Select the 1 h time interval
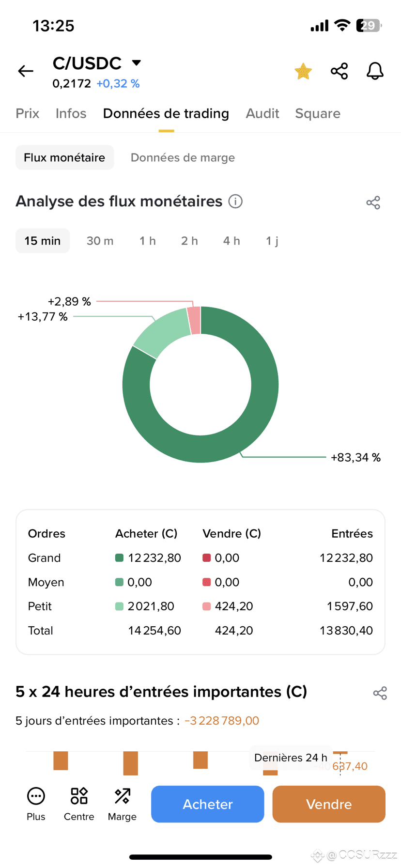401x868 pixels. pos(148,241)
